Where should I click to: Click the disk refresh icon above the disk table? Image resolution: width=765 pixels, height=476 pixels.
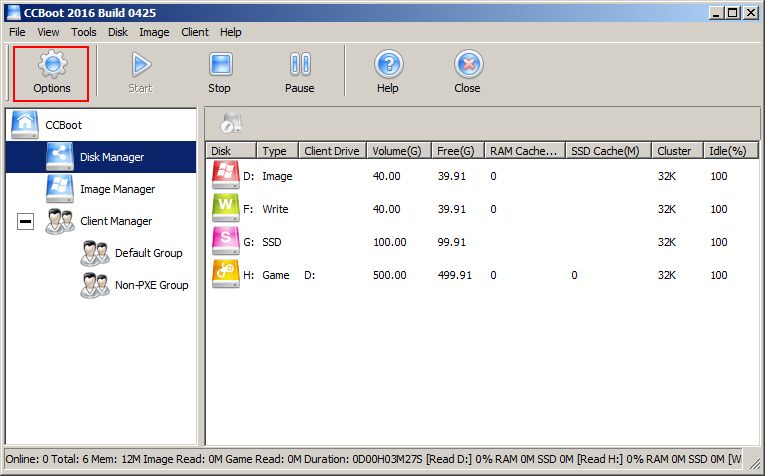coord(230,123)
